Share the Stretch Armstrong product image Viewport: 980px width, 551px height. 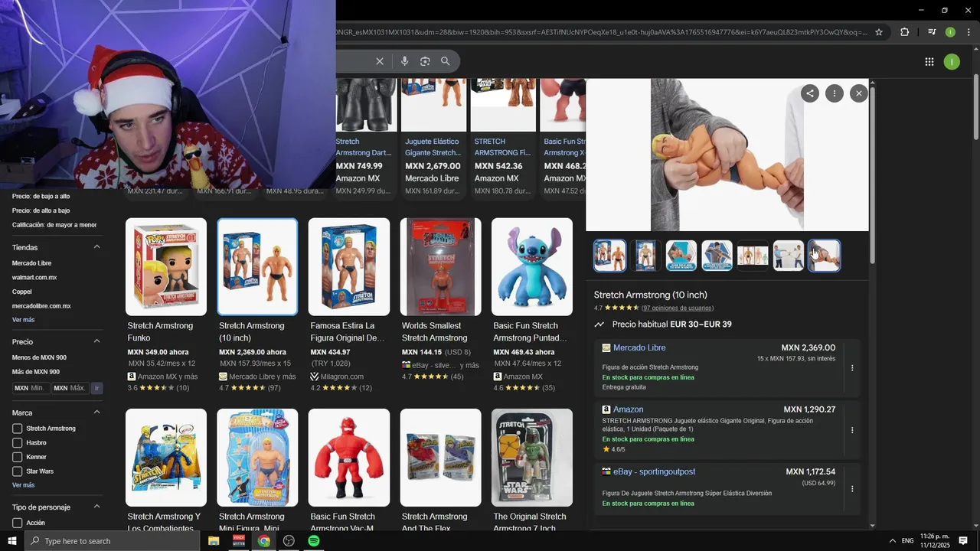[809, 93]
